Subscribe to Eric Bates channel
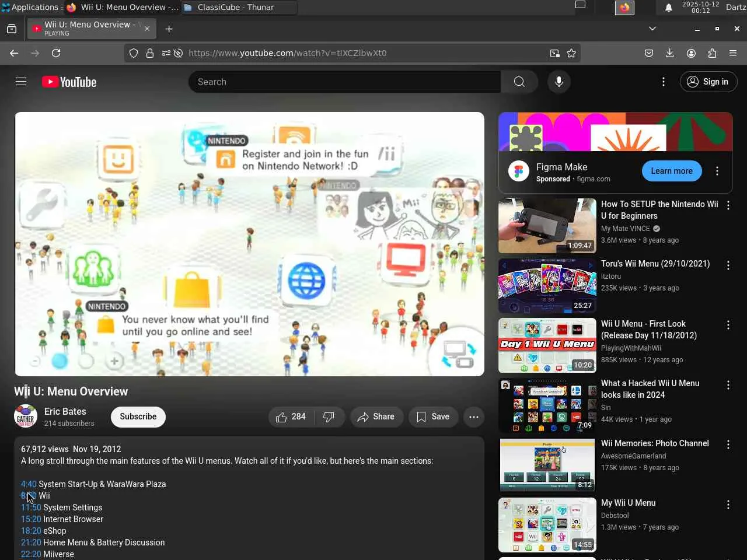 click(138, 416)
